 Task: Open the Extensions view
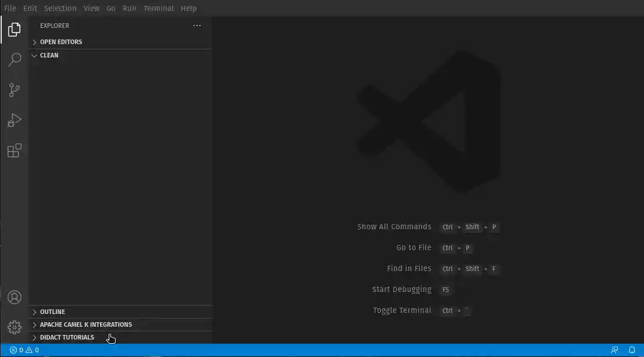(14, 150)
